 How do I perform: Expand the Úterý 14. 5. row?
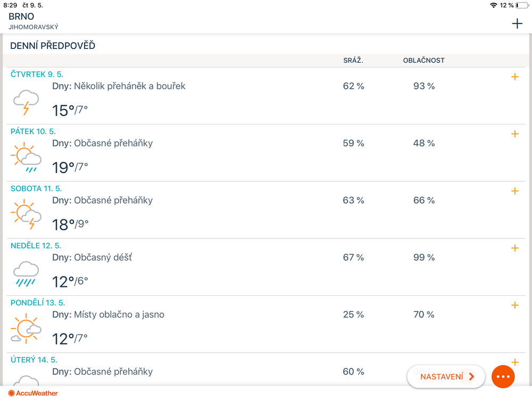coord(514,362)
